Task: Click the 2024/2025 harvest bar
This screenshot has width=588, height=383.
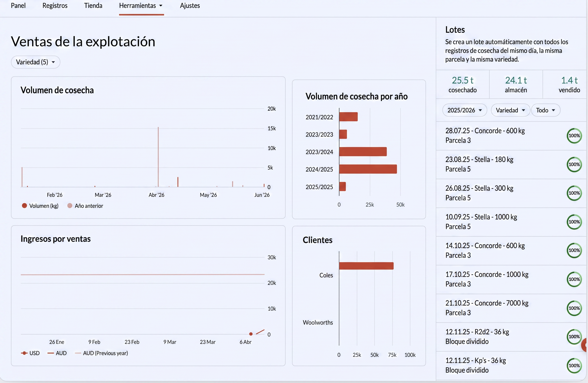Action: [x=368, y=169]
